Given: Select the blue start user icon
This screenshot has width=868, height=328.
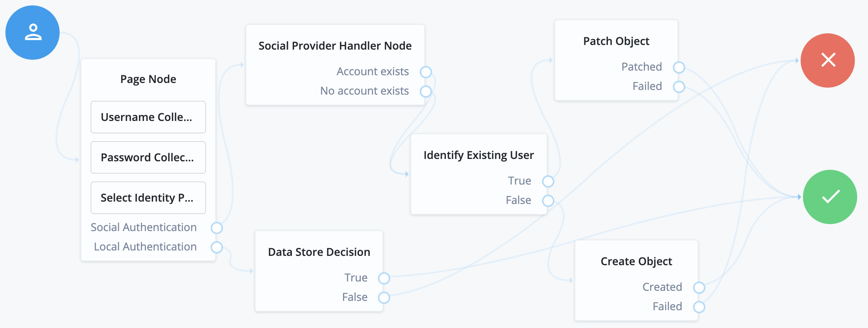Looking at the screenshot, I should 33,33.
